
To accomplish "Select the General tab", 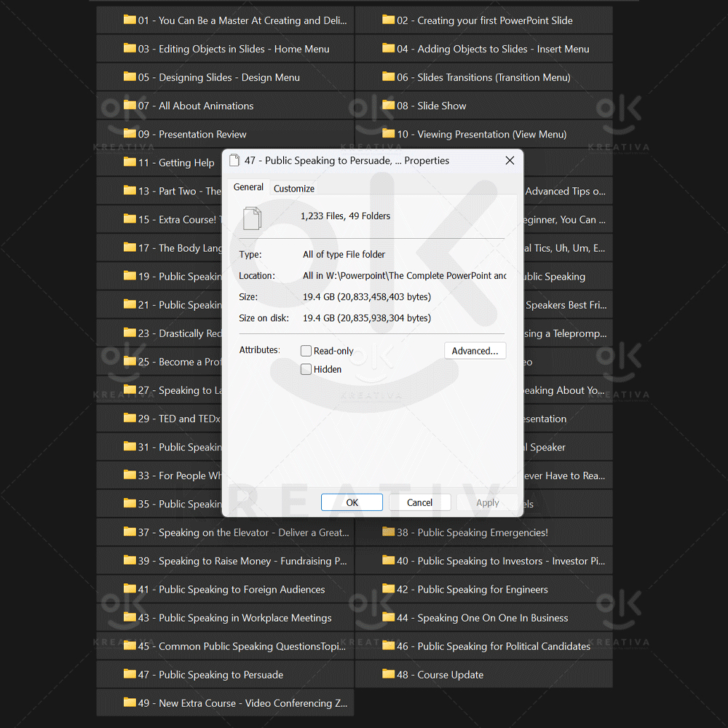I will 248,187.
